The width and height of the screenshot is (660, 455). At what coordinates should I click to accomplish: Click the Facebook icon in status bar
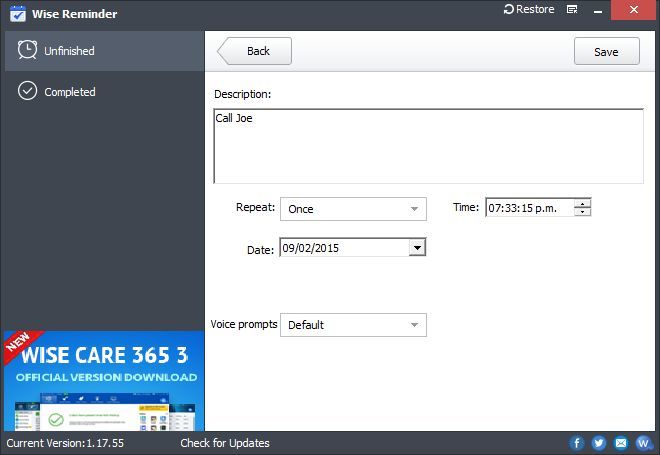577,443
